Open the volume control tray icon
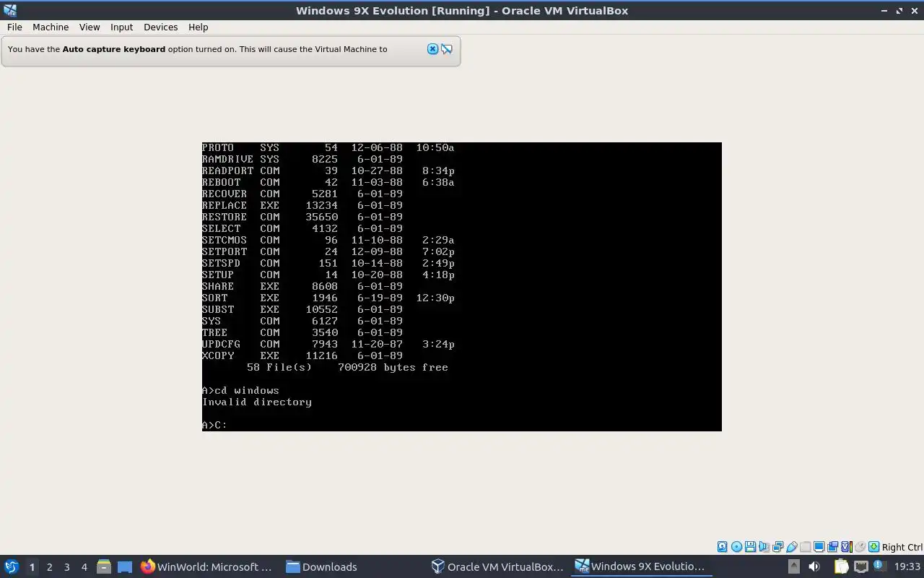The image size is (924, 578). 814,566
